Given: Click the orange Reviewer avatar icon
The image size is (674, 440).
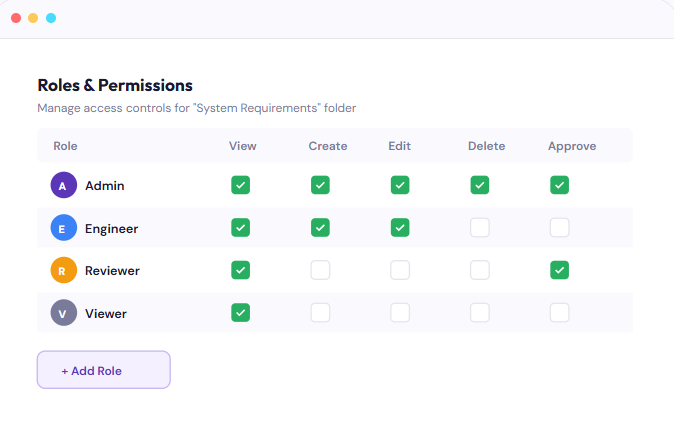Looking at the screenshot, I should click(x=63, y=270).
